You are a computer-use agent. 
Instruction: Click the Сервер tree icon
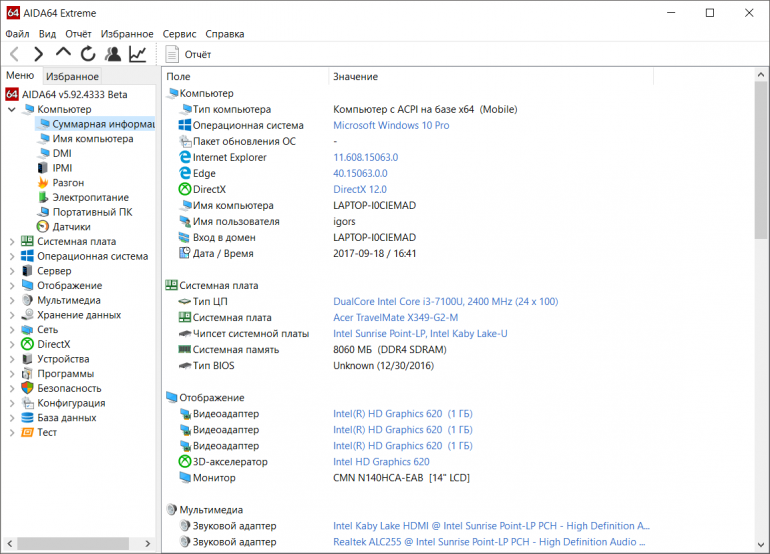(28, 271)
